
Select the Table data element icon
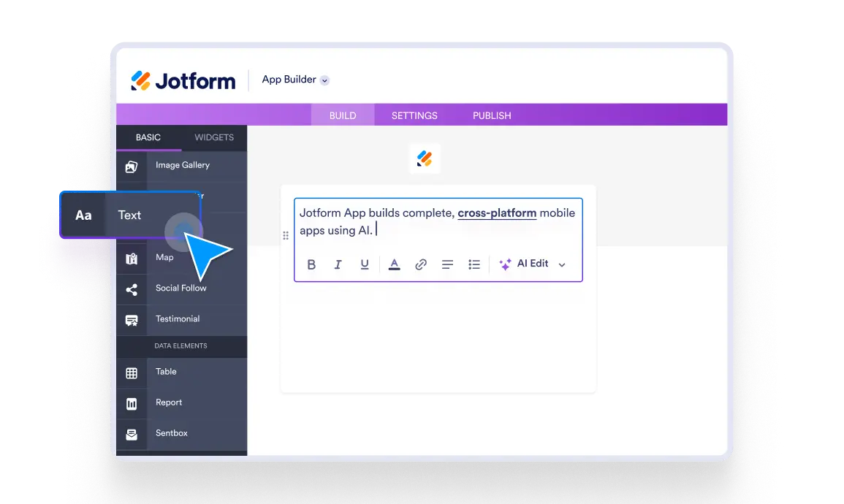point(132,373)
